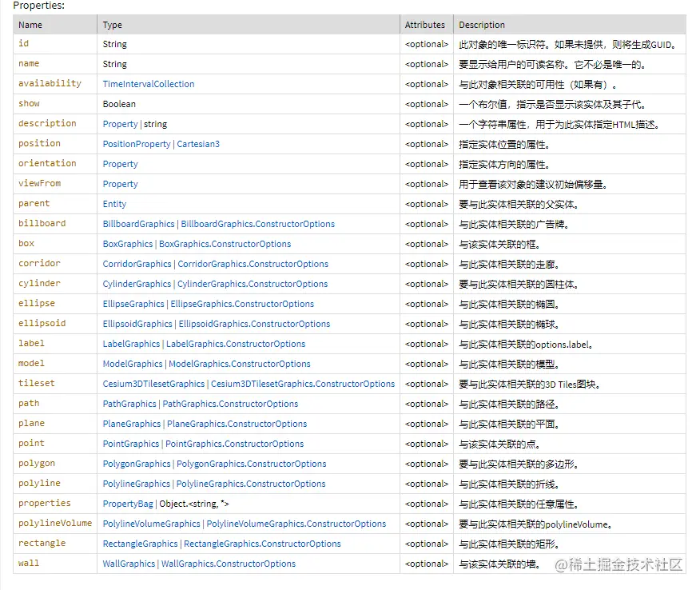Open RectangleGraphics.ConstructorOptions link
The height and width of the screenshot is (590, 700).
(x=262, y=544)
